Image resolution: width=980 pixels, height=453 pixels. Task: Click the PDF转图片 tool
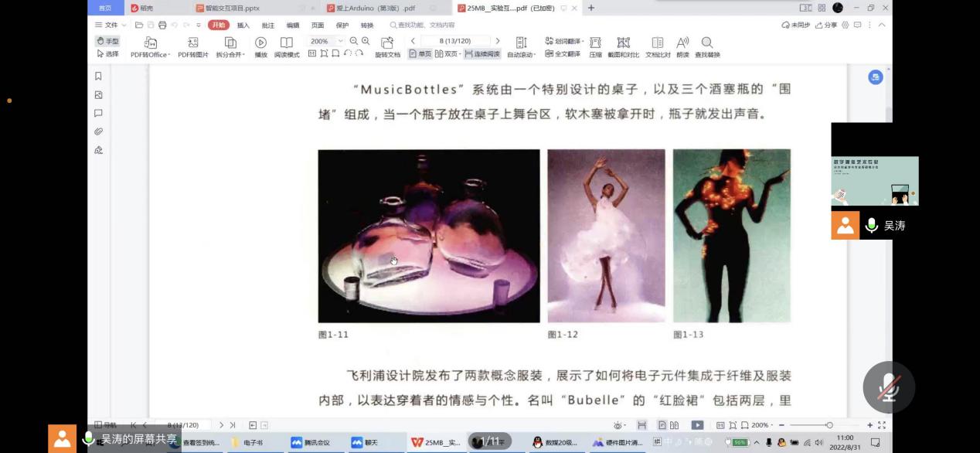(x=193, y=47)
